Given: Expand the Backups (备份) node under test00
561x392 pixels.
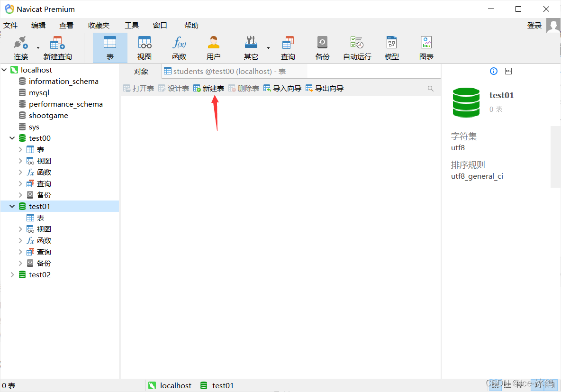Looking at the screenshot, I should click(20, 195).
